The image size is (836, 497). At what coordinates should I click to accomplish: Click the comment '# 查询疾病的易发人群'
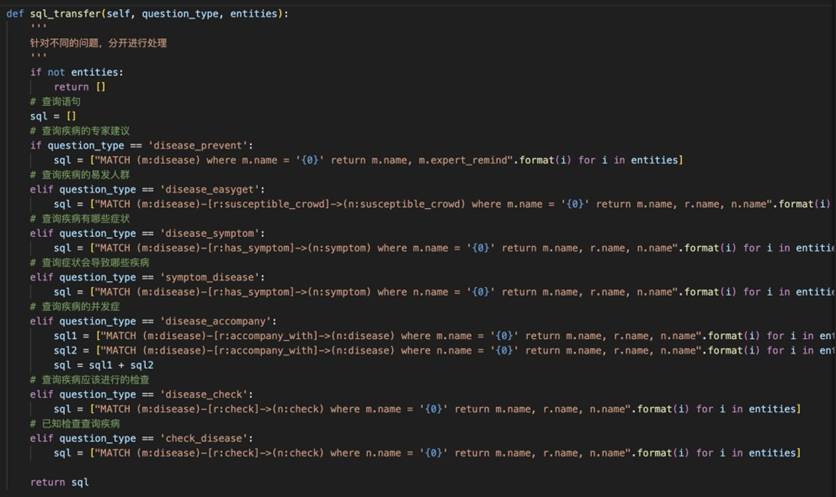(80, 174)
